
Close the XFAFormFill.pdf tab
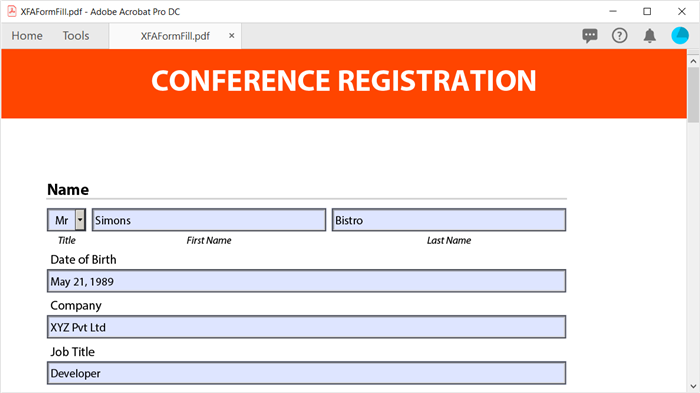tap(231, 36)
